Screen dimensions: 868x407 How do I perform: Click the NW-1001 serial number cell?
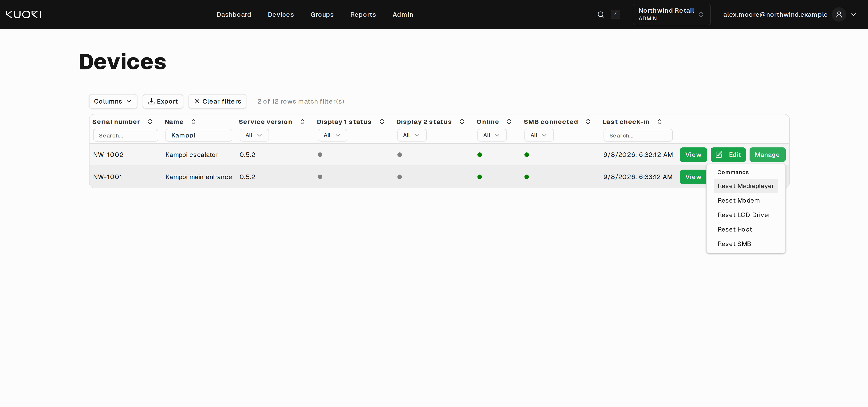click(x=108, y=177)
